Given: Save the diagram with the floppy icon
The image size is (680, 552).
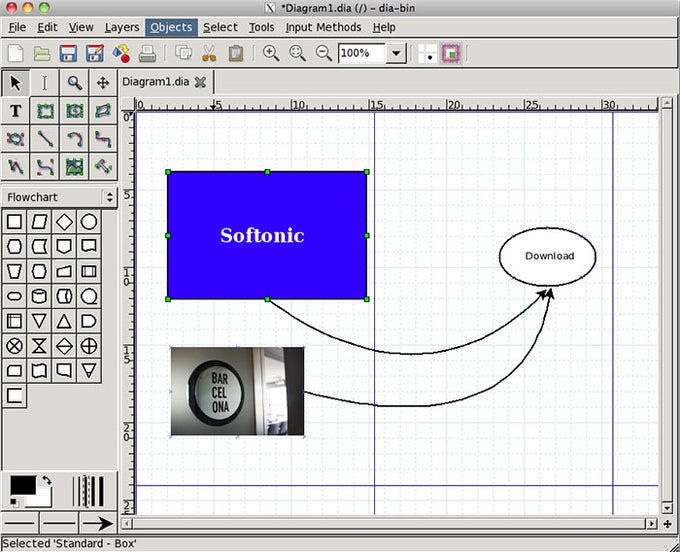Looking at the screenshot, I should click(68, 53).
